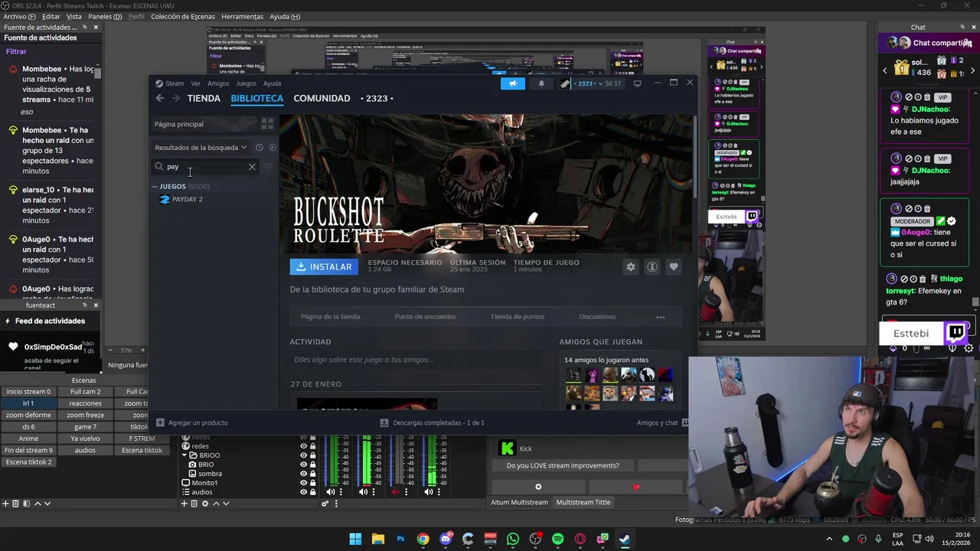Select the Multistream Tittle tab
Image resolution: width=980 pixels, height=551 pixels.
(x=583, y=502)
